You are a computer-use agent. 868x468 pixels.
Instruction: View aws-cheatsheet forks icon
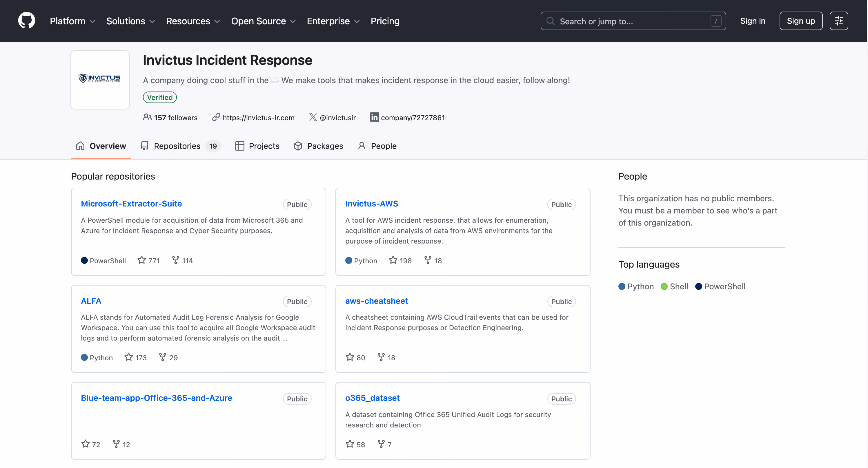click(x=381, y=357)
